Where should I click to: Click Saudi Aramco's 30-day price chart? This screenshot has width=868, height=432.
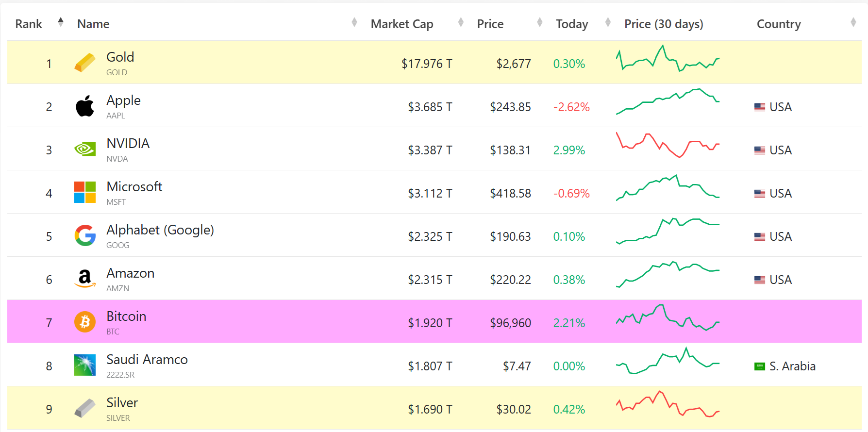point(668,361)
